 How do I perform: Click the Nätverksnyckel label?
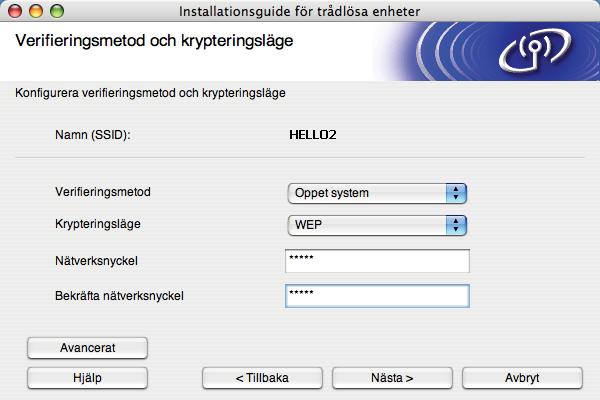point(96,261)
